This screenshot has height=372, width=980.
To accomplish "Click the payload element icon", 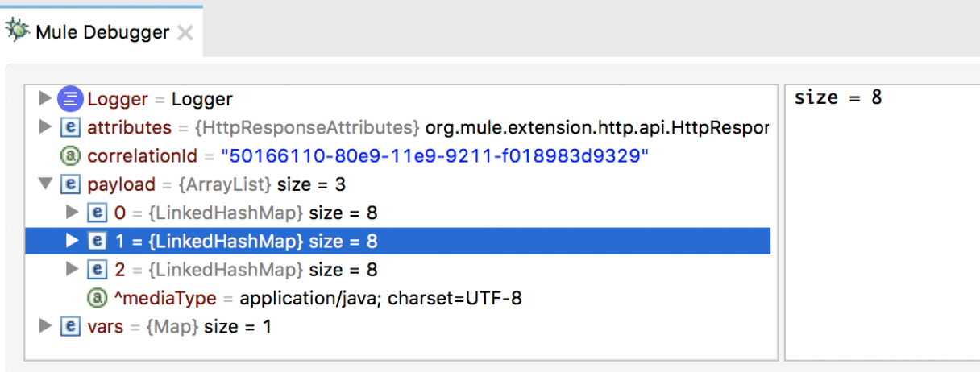I will (x=70, y=184).
